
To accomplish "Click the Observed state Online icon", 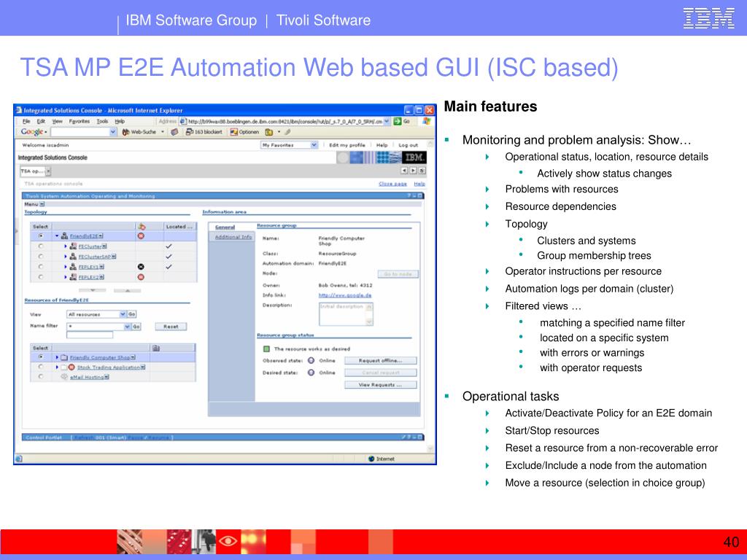I will pos(311,360).
